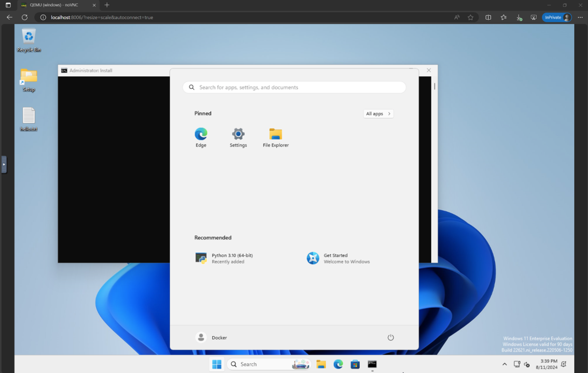
Task: Open the terminal app from the taskbar
Action: tap(372, 364)
